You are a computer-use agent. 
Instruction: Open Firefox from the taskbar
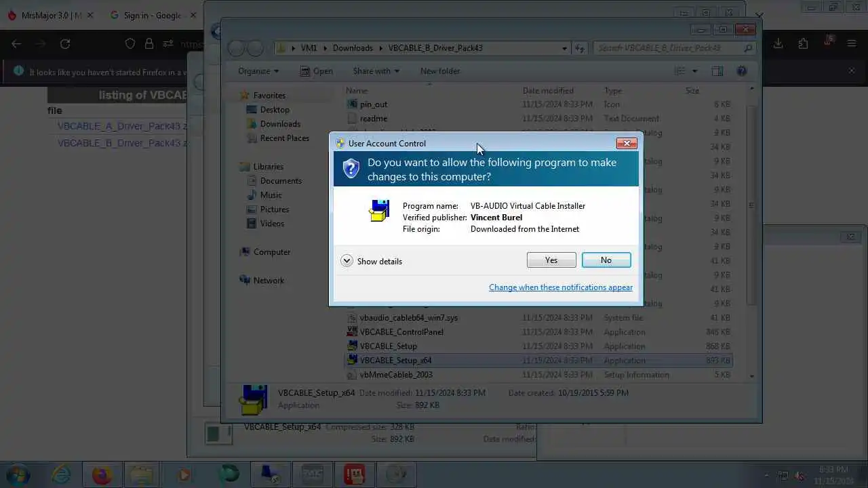click(x=102, y=474)
